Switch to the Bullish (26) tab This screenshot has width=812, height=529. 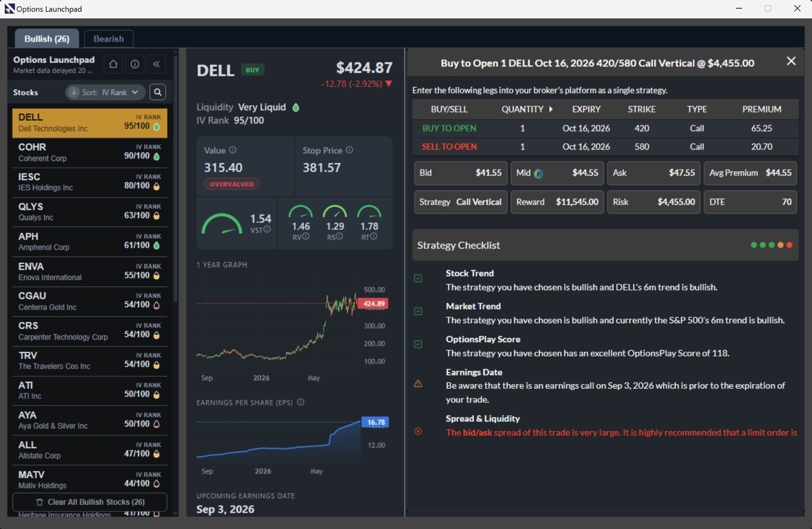click(x=47, y=39)
